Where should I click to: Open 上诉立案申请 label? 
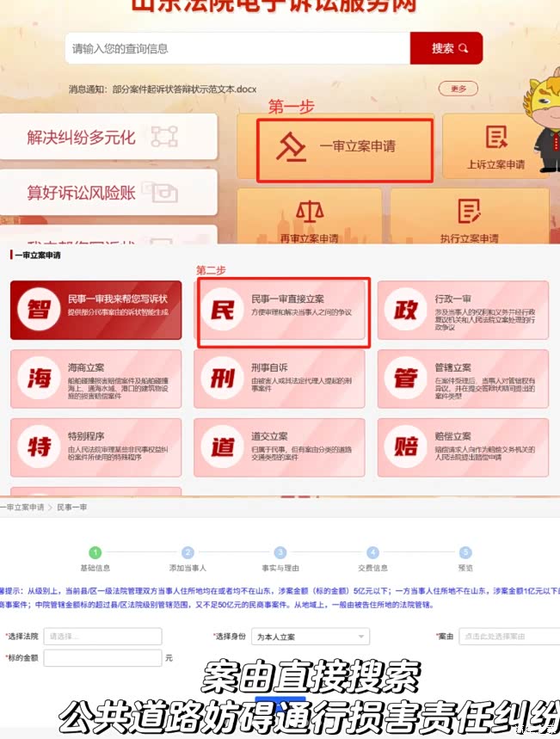[x=495, y=164]
